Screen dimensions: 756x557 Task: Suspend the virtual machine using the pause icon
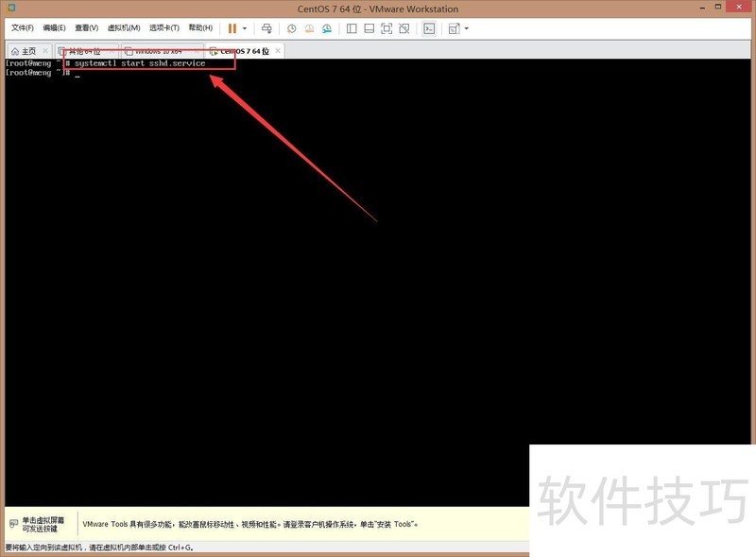pos(231,28)
